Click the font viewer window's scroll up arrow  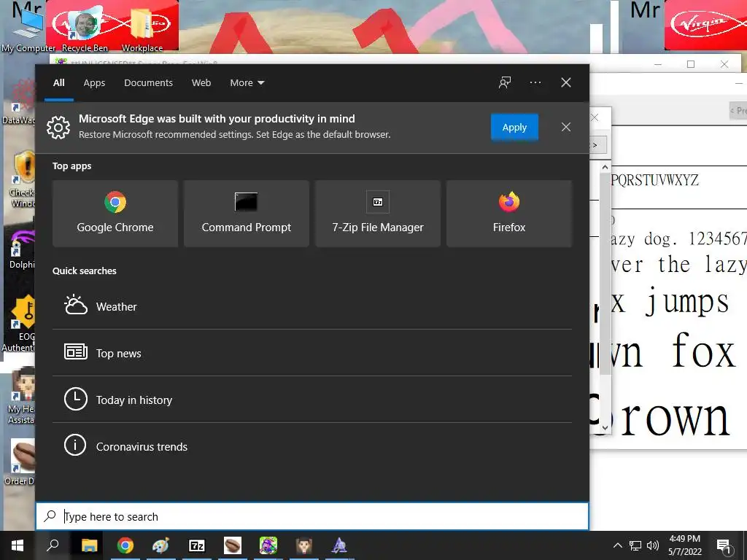[x=605, y=167]
